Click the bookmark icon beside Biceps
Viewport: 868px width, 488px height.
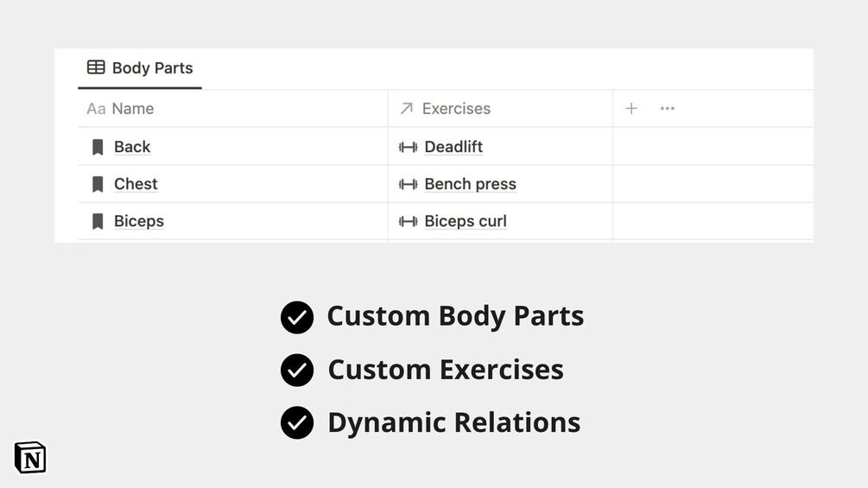tap(98, 221)
